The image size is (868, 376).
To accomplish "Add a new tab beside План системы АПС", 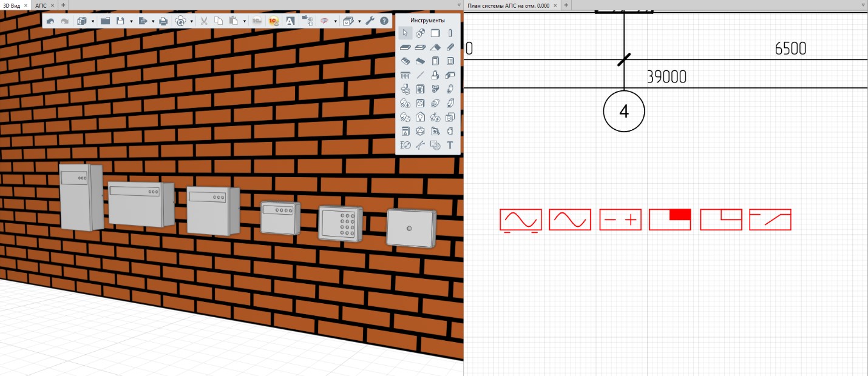I will 566,5.
